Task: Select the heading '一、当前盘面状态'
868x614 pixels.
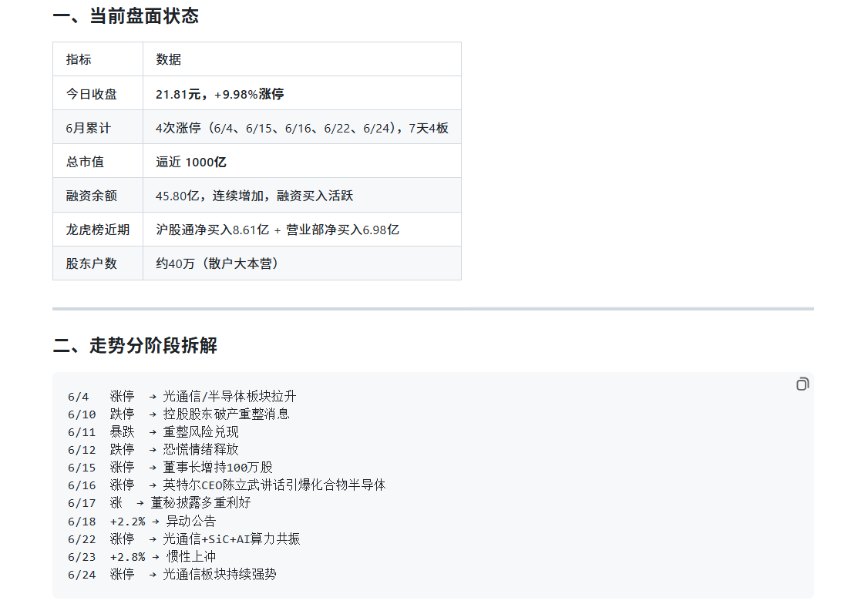Action: click(x=126, y=16)
